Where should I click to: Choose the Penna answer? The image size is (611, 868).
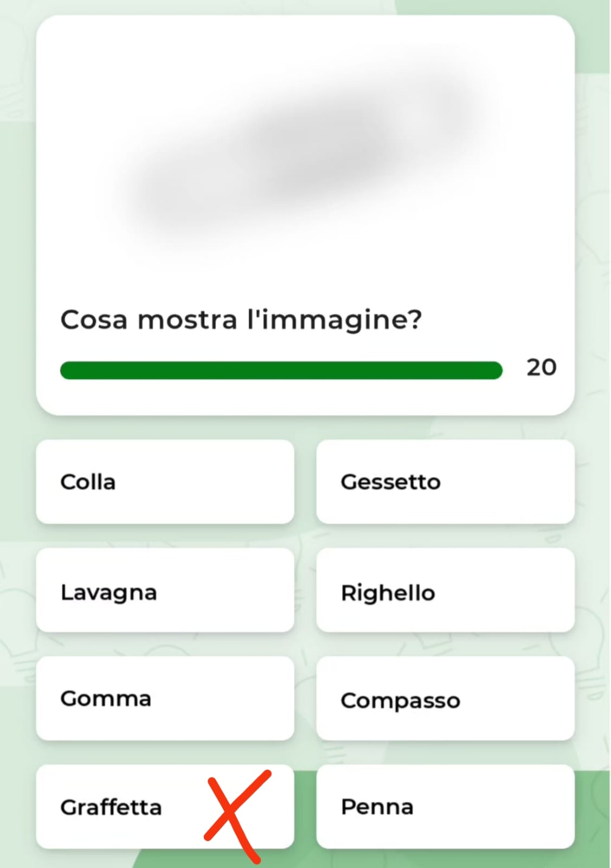pos(445,807)
